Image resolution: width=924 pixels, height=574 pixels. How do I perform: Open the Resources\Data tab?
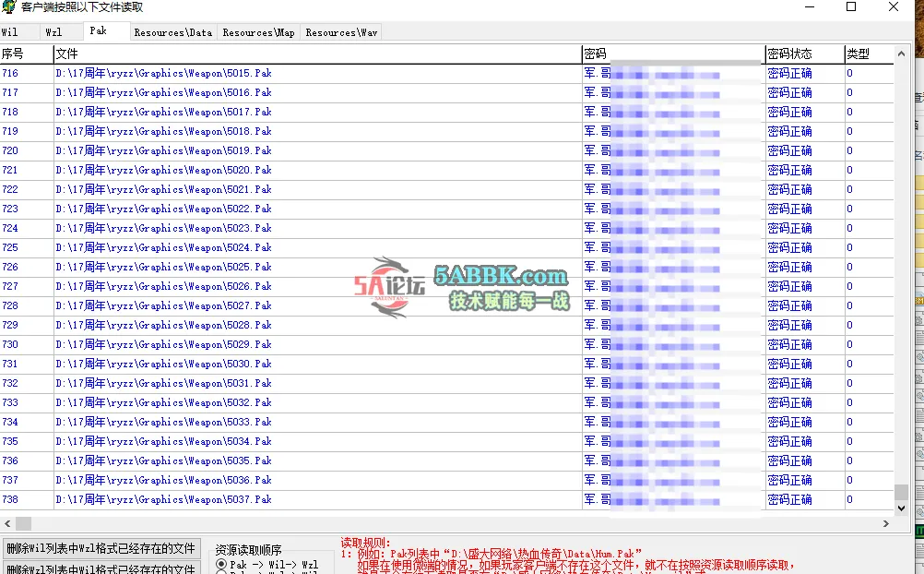173,32
